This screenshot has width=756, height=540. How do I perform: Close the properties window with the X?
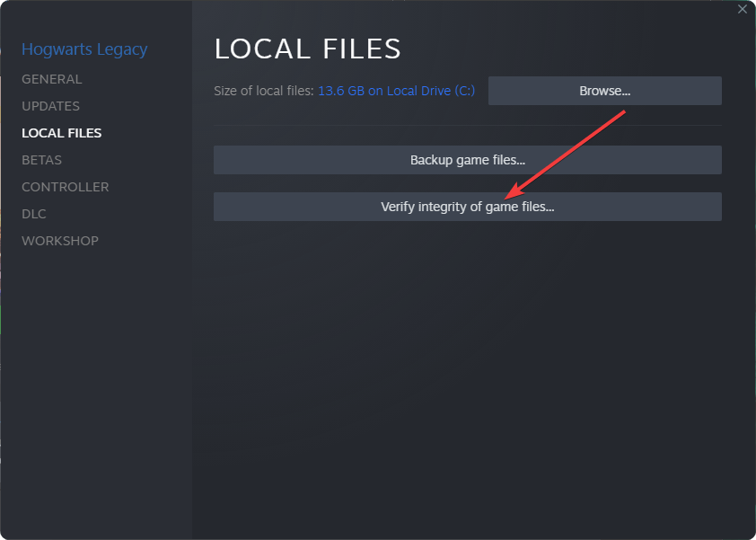tap(742, 9)
